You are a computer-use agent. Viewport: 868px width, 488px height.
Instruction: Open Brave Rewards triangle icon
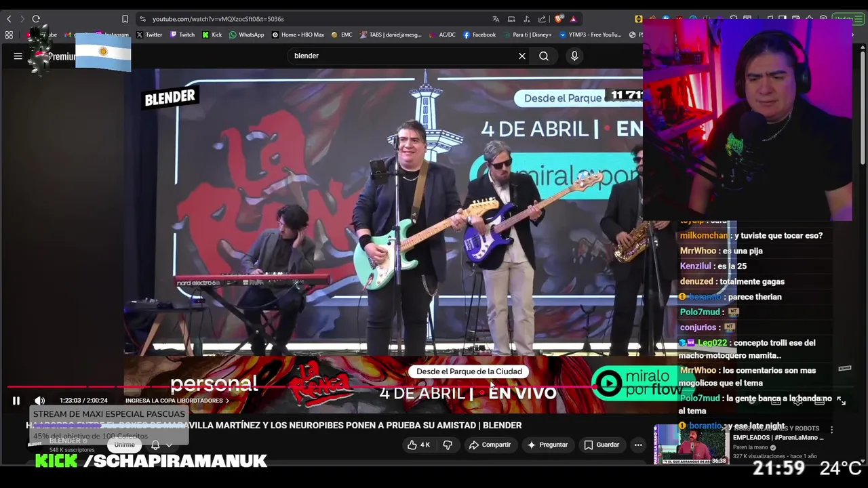tap(573, 19)
